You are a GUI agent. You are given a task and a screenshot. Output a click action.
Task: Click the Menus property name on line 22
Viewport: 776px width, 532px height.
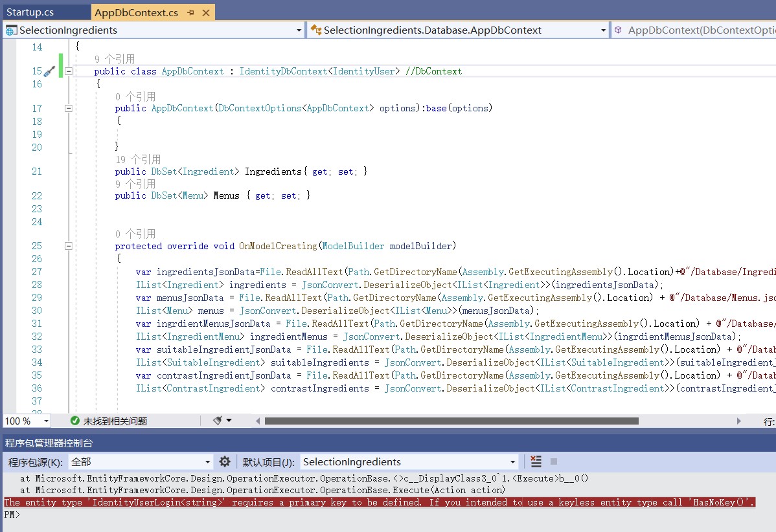(x=226, y=195)
